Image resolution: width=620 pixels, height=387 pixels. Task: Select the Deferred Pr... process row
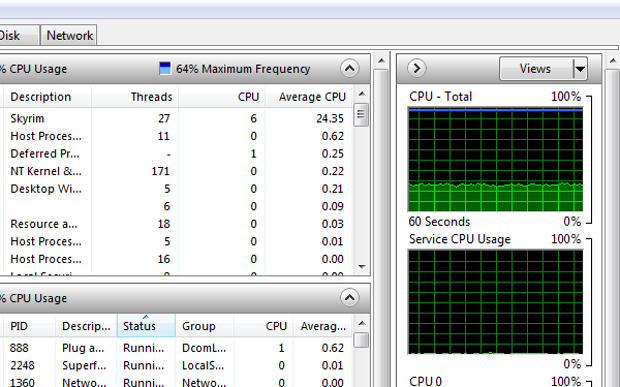(x=176, y=153)
